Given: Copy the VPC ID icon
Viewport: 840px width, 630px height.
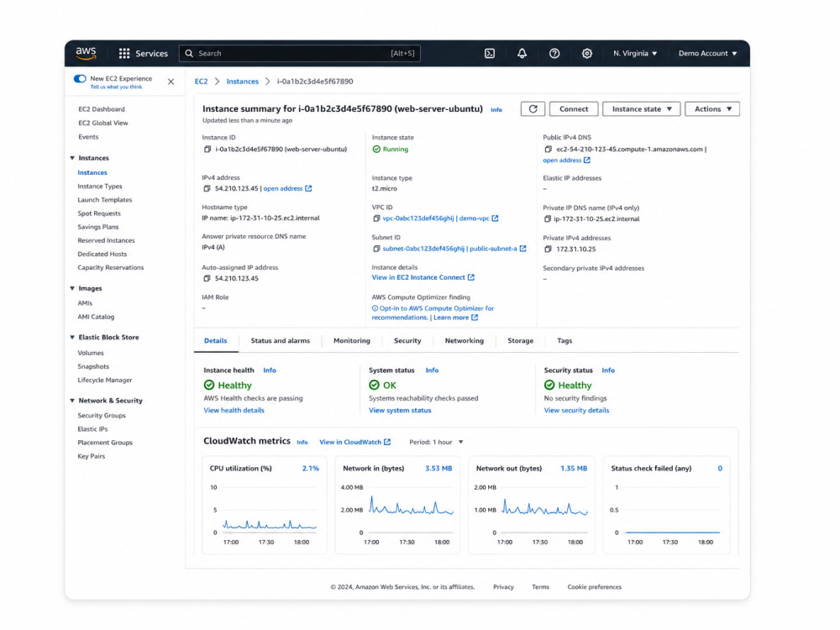Looking at the screenshot, I should 376,218.
